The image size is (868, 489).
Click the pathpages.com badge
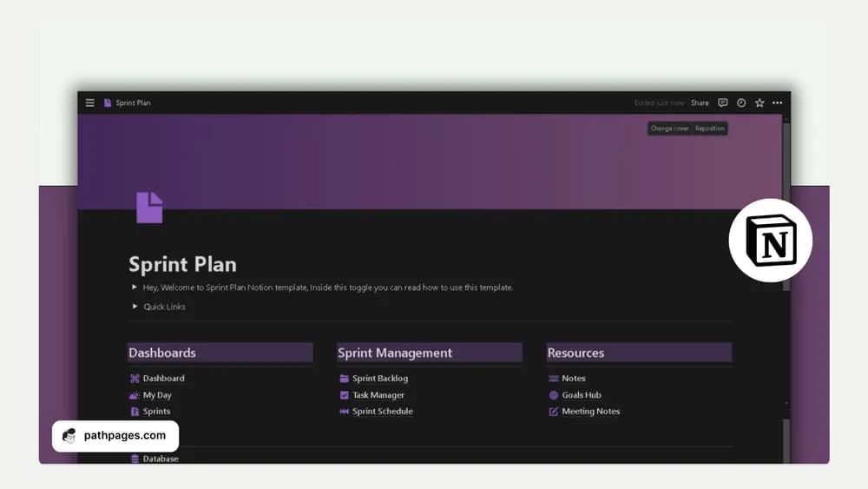click(x=115, y=436)
